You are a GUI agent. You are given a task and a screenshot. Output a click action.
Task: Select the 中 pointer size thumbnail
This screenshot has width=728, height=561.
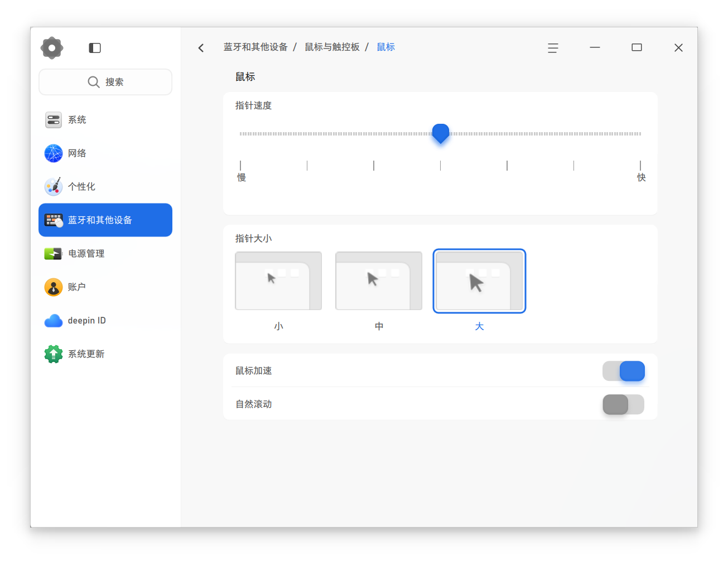pyautogui.click(x=379, y=281)
